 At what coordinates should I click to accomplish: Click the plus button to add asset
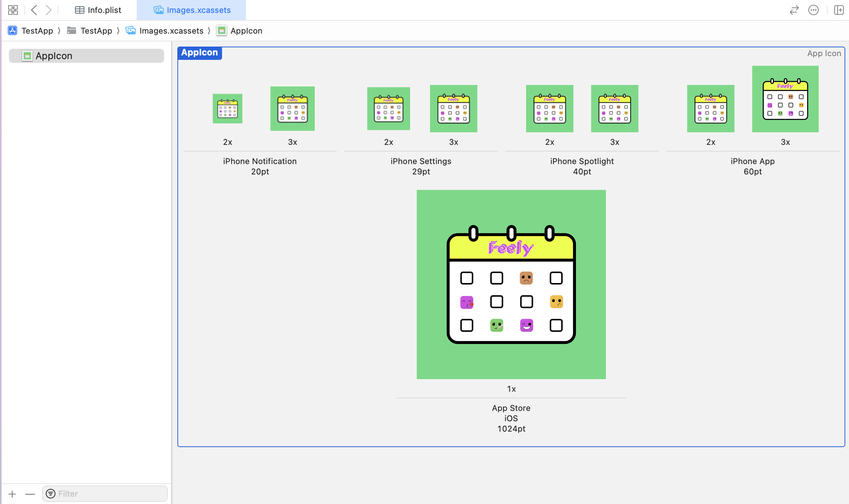point(12,494)
